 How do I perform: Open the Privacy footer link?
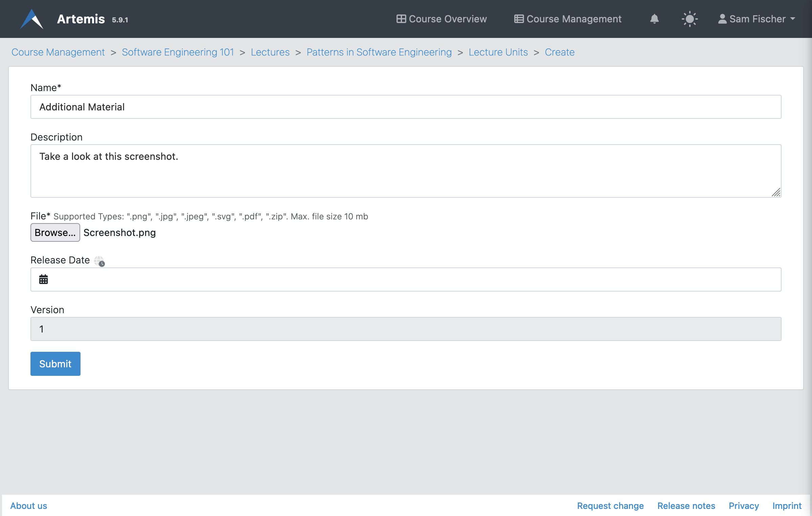click(744, 506)
